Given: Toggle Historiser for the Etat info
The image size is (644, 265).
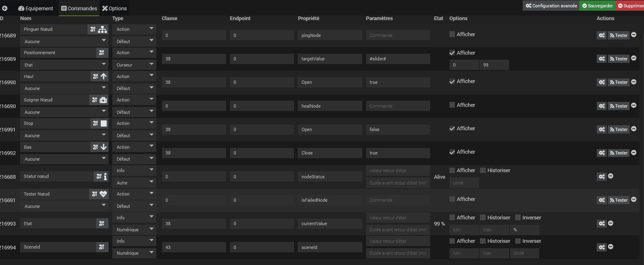Looking at the screenshot, I should (x=483, y=218).
